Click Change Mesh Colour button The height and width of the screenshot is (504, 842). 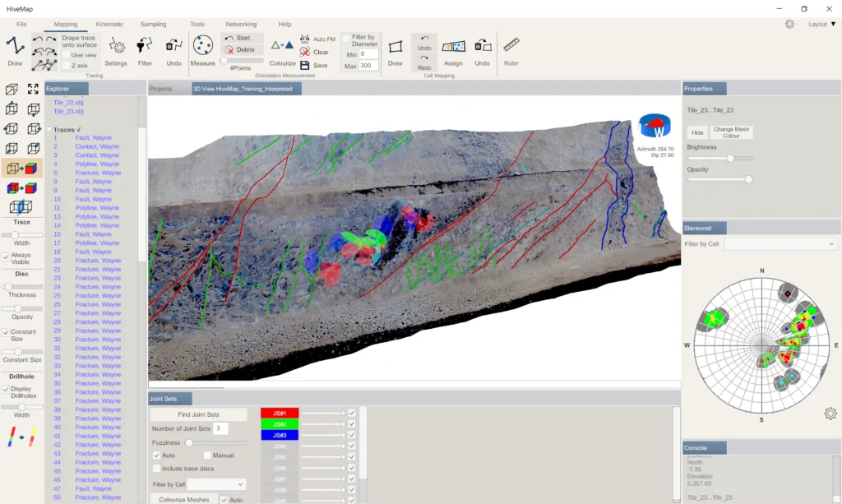[x=731, y=132]
